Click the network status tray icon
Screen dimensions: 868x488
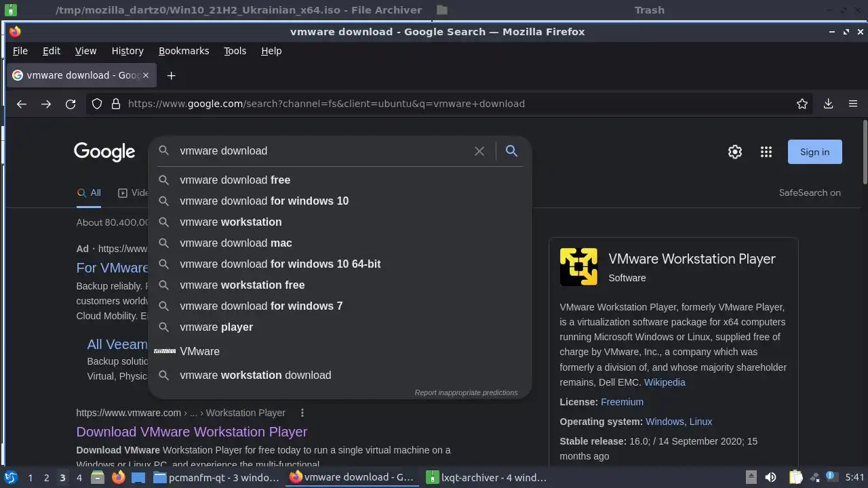click(814, 477)
